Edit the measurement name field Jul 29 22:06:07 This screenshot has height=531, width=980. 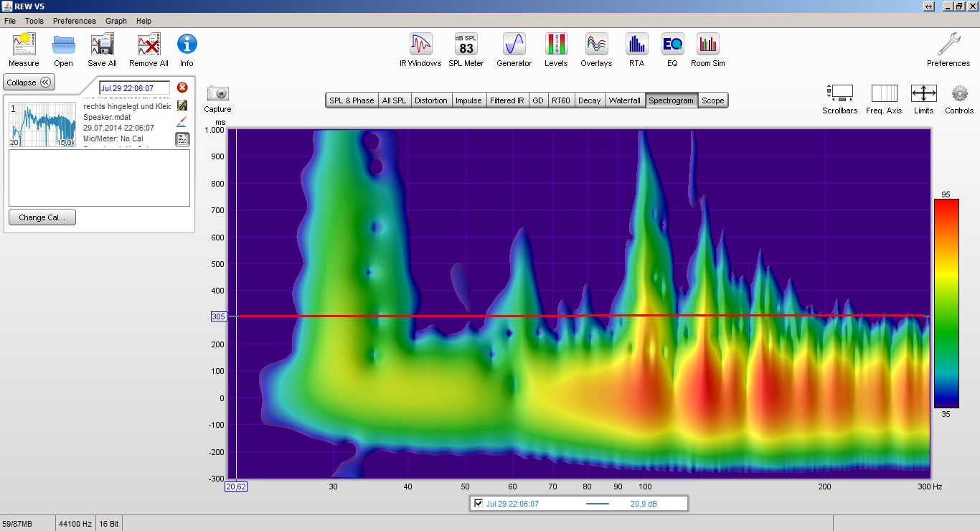tap(134, 88)
